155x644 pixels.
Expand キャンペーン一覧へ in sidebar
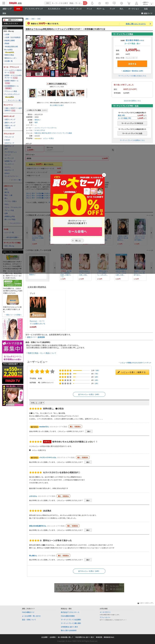[x=14, y=100]
